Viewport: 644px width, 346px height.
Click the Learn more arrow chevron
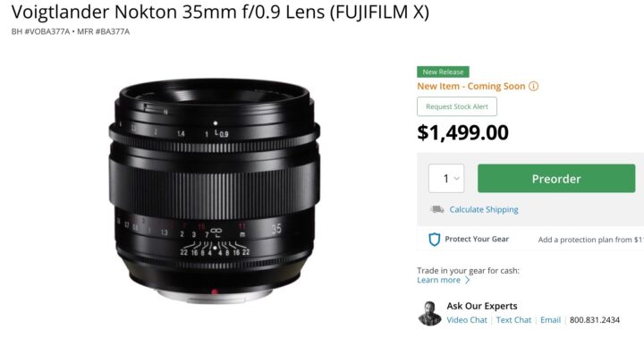click(468, 281)
